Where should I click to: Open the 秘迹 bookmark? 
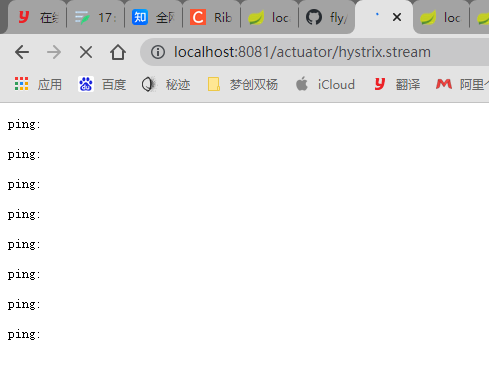pos(166,84)
